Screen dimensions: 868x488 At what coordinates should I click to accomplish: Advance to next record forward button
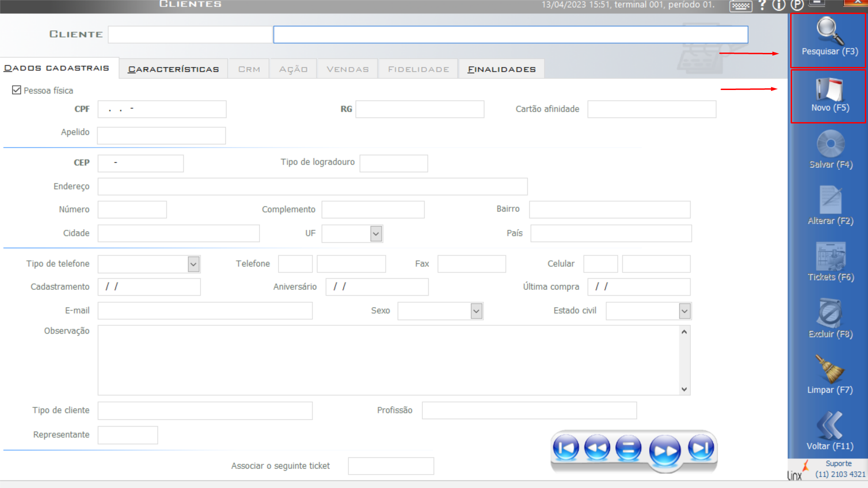pyautogui.click(x=665, y=450)
